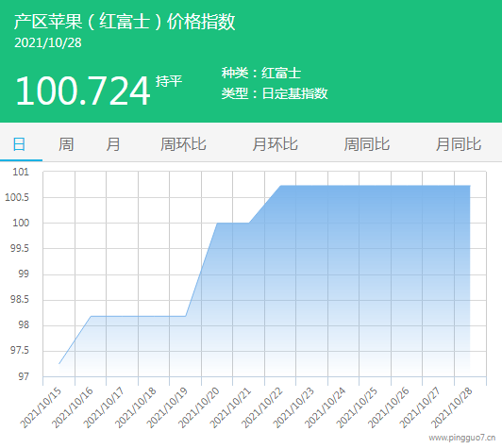Open the 月同比 tab

click(459, 144)
